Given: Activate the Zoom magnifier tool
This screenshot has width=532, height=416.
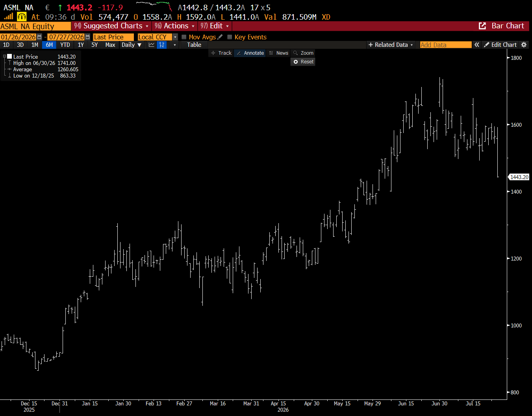Looking at the screenshot, I should click(x=303, y=53).
